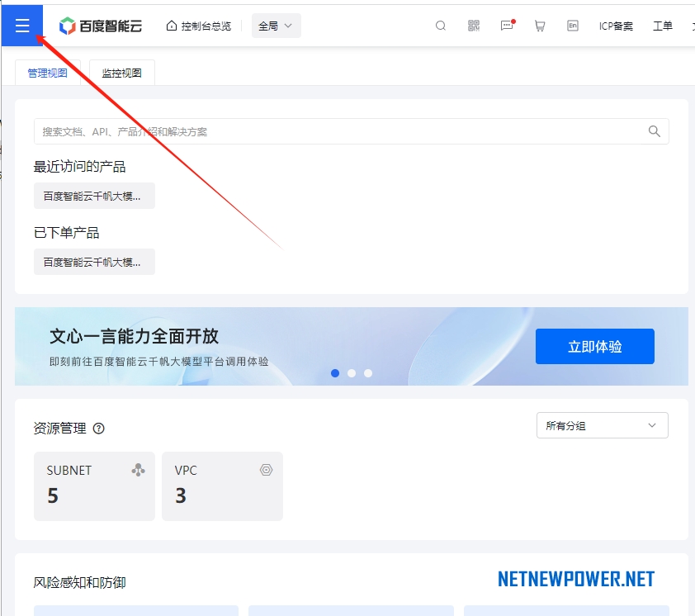The height and width of the screenshot is (616, 695).
Task: Open the VPC resource card
Action: point(222,486)
